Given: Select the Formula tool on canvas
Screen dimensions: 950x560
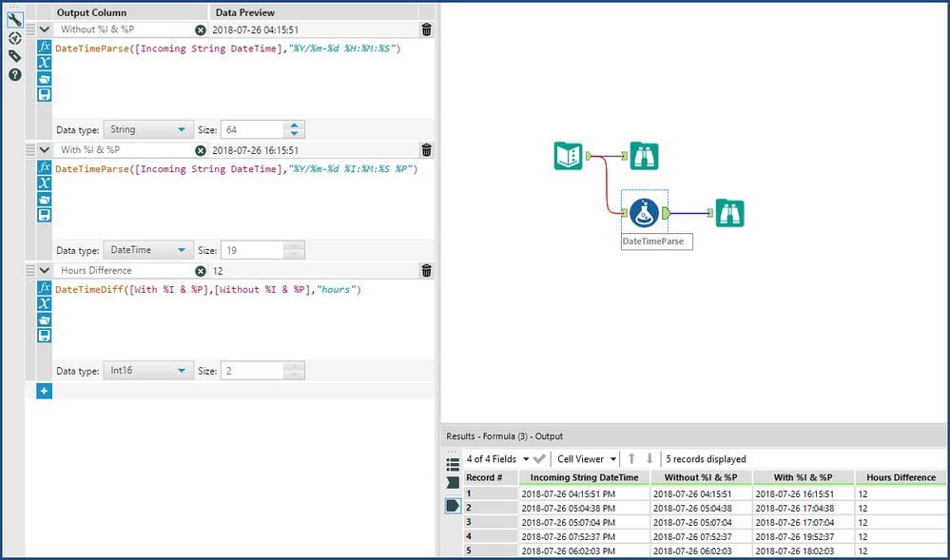Looking at the screenshot, I should coord(644,213).
